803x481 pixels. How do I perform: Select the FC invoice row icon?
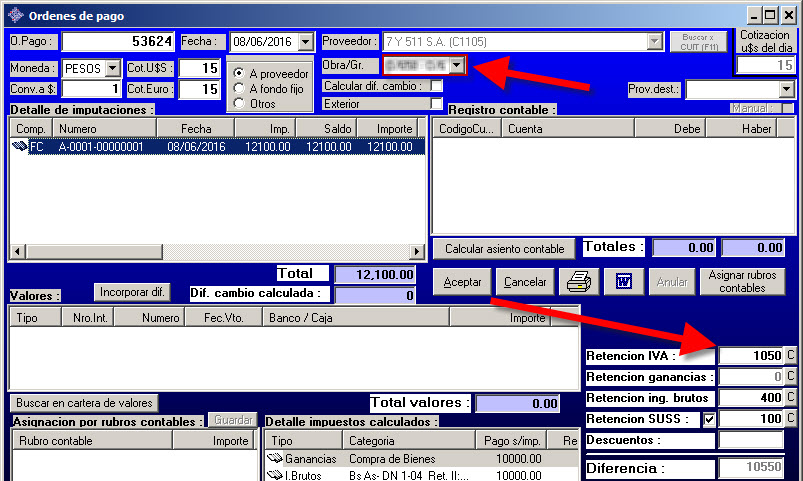click(x=20, y=146)
